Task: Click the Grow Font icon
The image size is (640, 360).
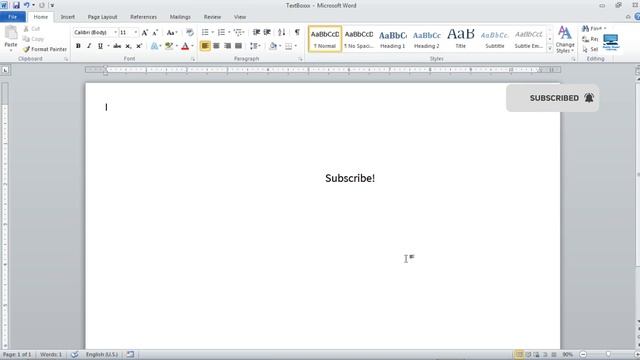Action: click(x=144, y=32)
